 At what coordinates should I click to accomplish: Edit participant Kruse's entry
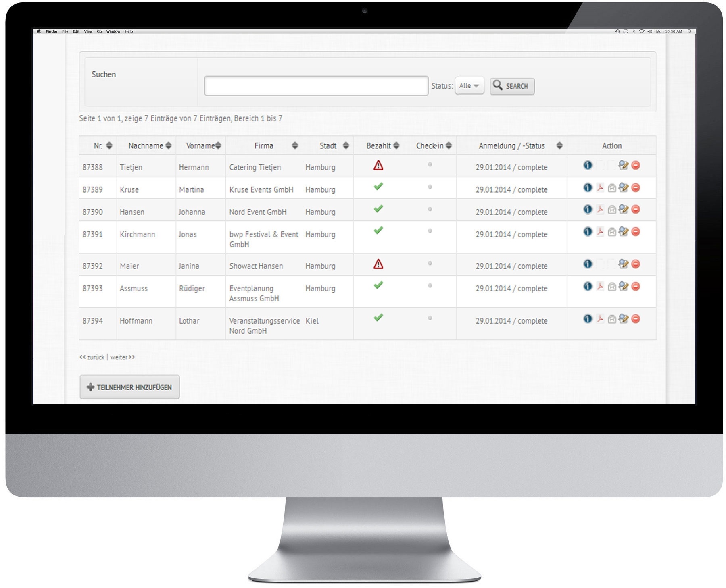pos(623,187)
